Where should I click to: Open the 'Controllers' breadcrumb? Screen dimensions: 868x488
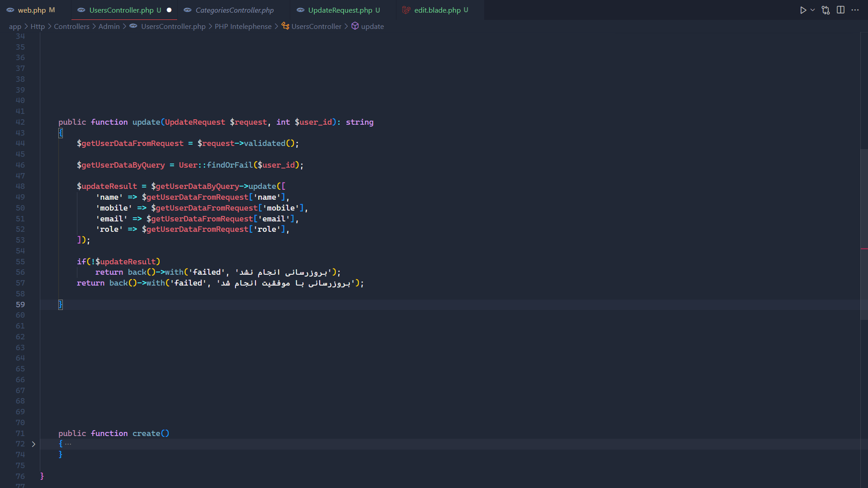tap(71, 27)
